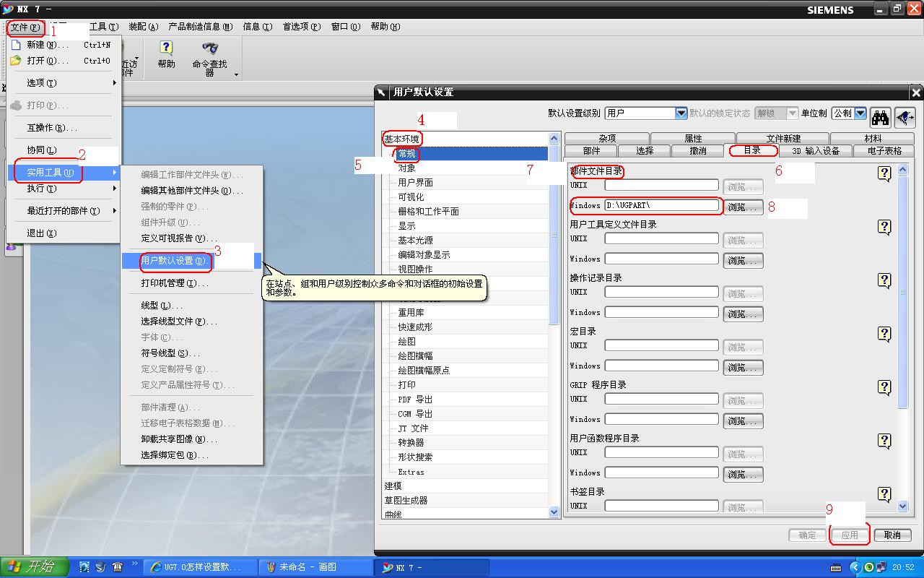Click the settings tree vertical scrollbar down arrow
The image size is (924, 578).
coord(554,512)
